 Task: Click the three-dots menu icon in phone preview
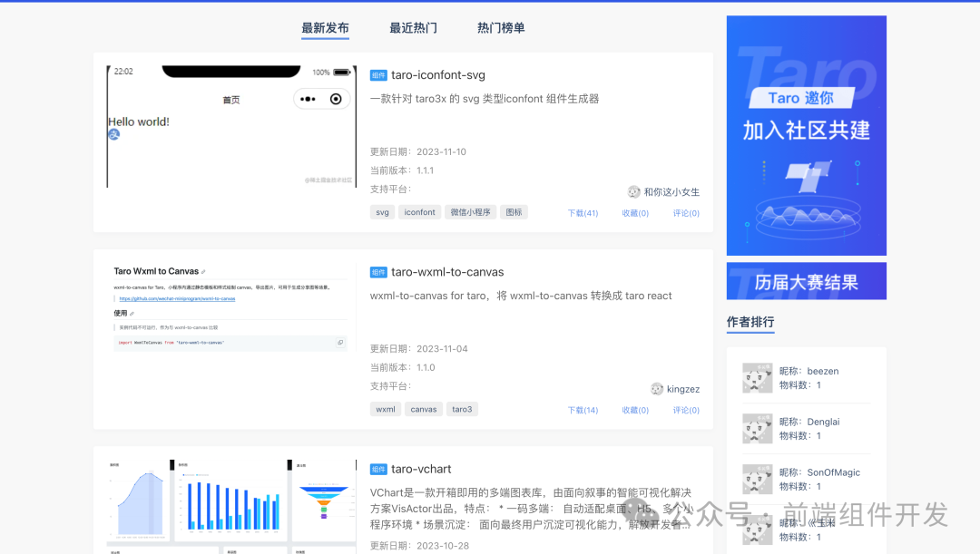pyautogui.click(x=308, y=99)
